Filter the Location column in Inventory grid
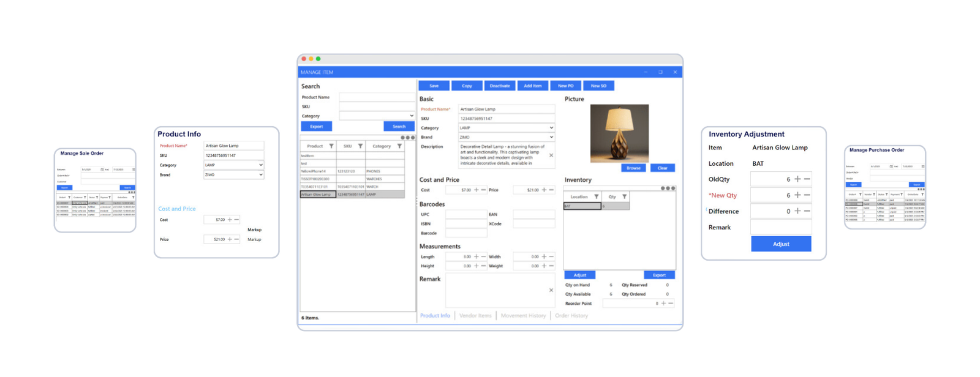 [596, 197]
